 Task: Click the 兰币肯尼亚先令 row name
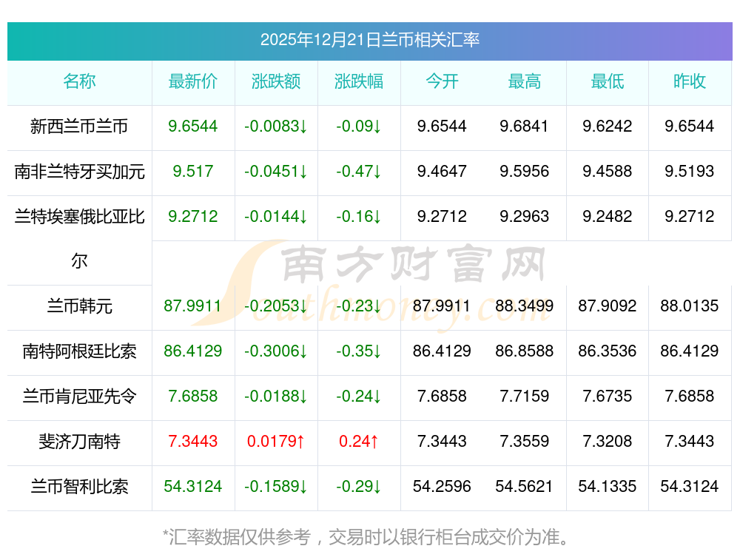tap(79, 397)
